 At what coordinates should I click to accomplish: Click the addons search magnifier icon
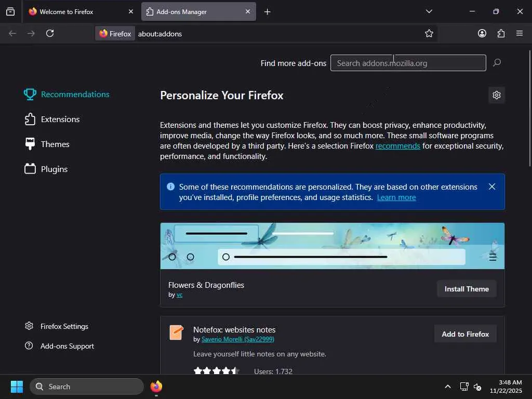[497, 63]
